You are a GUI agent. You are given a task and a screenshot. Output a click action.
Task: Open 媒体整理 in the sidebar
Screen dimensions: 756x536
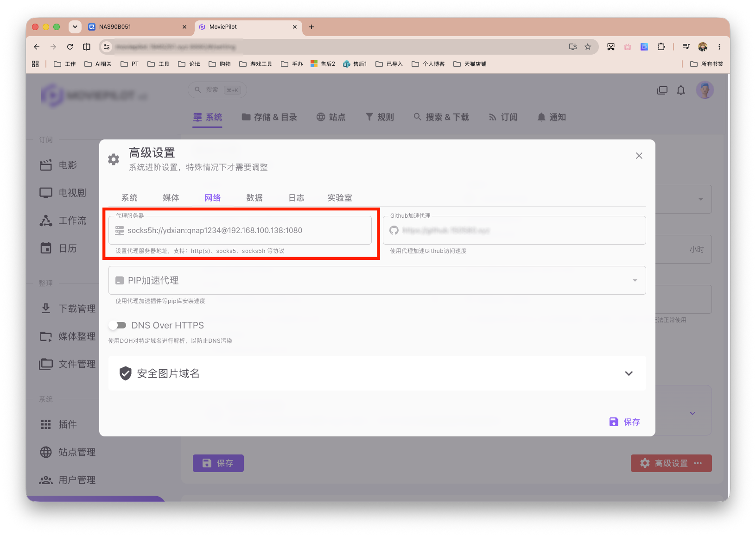(x=67, y=336)
